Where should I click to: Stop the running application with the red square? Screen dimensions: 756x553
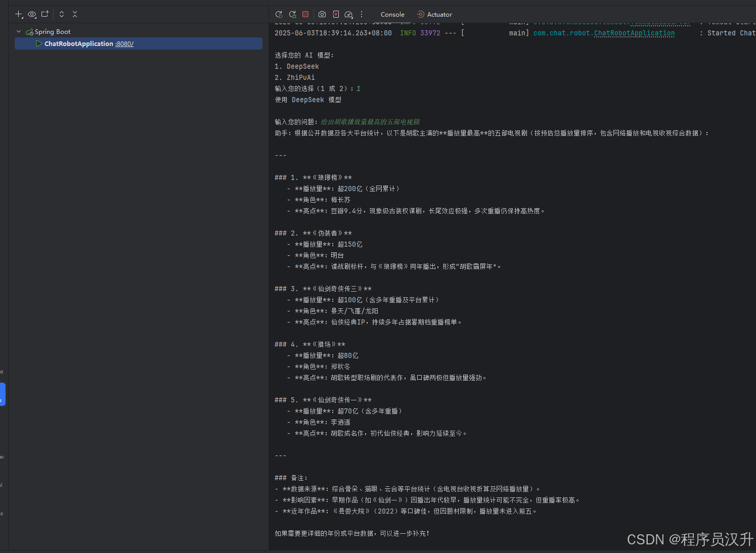click(x=305, y=14)
